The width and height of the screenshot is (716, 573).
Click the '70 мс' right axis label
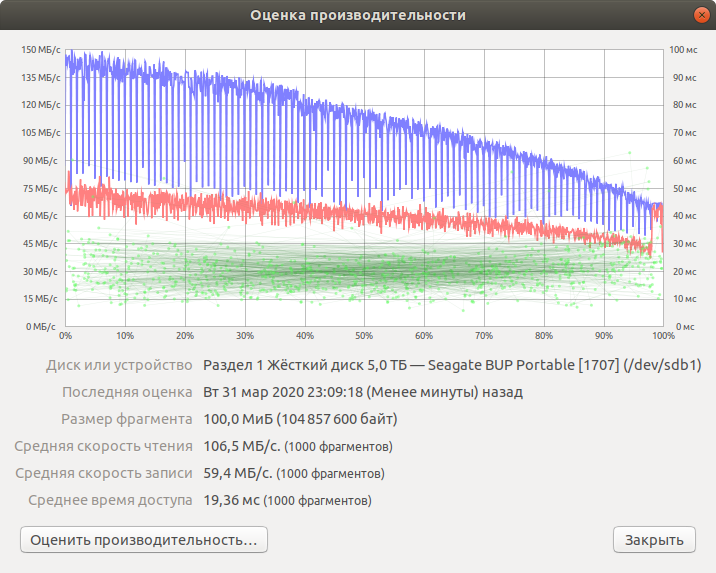pyautogui.click(x=684, y=133)
